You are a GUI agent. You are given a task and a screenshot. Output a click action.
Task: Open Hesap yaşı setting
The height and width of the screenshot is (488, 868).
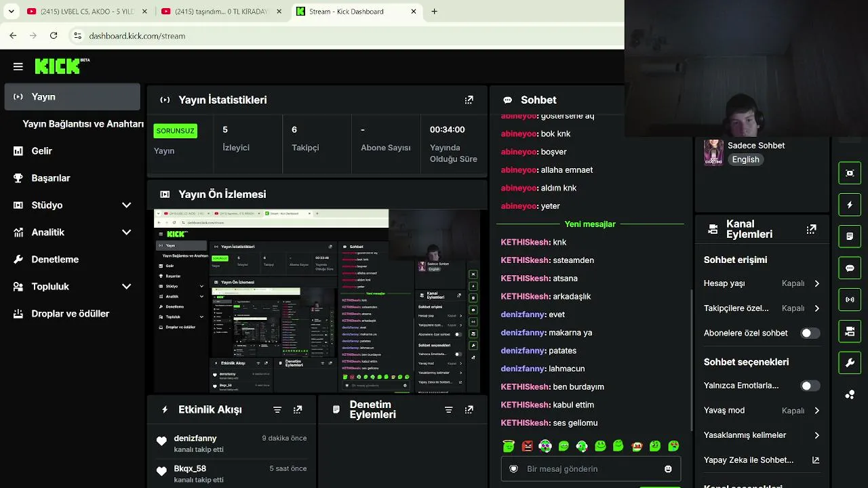pyautogui.click(x=762, y=283)
